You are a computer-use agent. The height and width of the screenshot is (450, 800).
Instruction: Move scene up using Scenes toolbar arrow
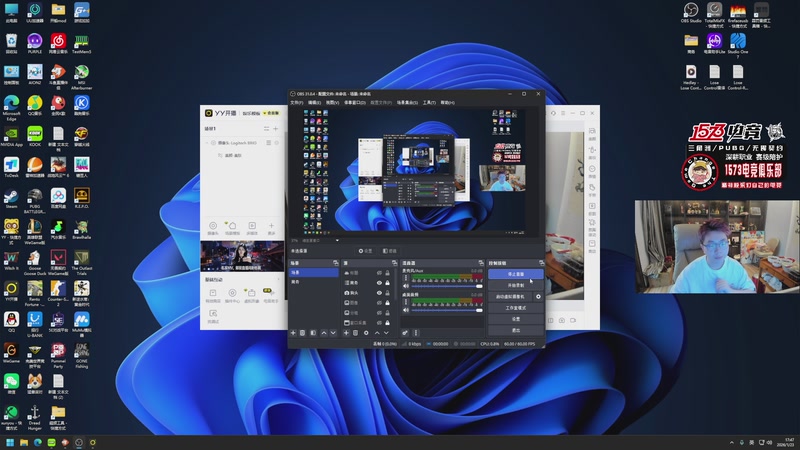click(x=323, y=333)
